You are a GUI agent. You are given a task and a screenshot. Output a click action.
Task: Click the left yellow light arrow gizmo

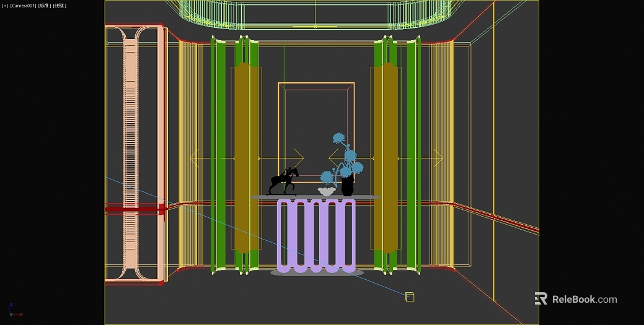pos(247,158)
